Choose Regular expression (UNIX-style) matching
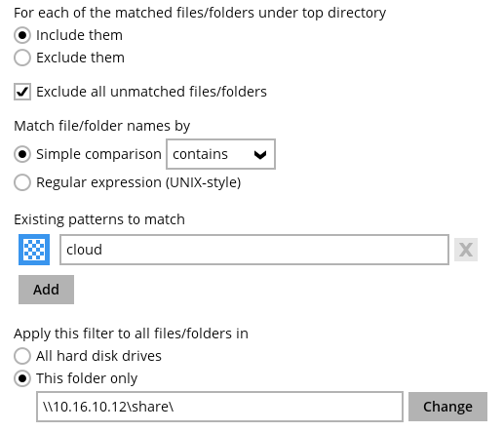Screen dimensions: 504x432 [22, 182]
